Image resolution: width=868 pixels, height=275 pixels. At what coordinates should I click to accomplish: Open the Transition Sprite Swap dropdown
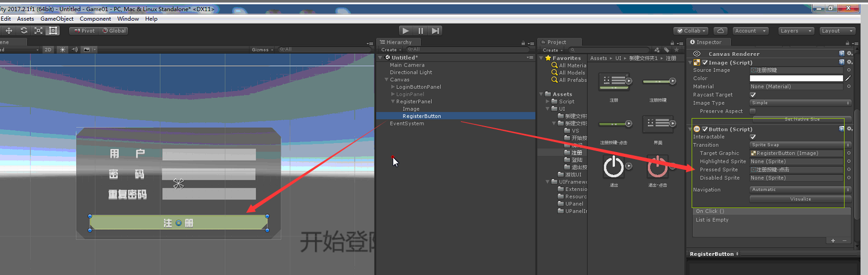[800, 145]
